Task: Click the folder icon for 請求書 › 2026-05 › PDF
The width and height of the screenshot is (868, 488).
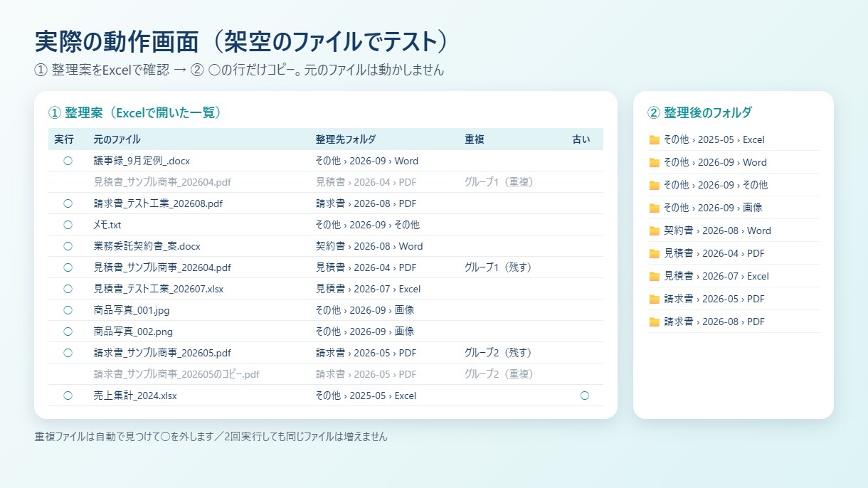Action: coord(654,299)
